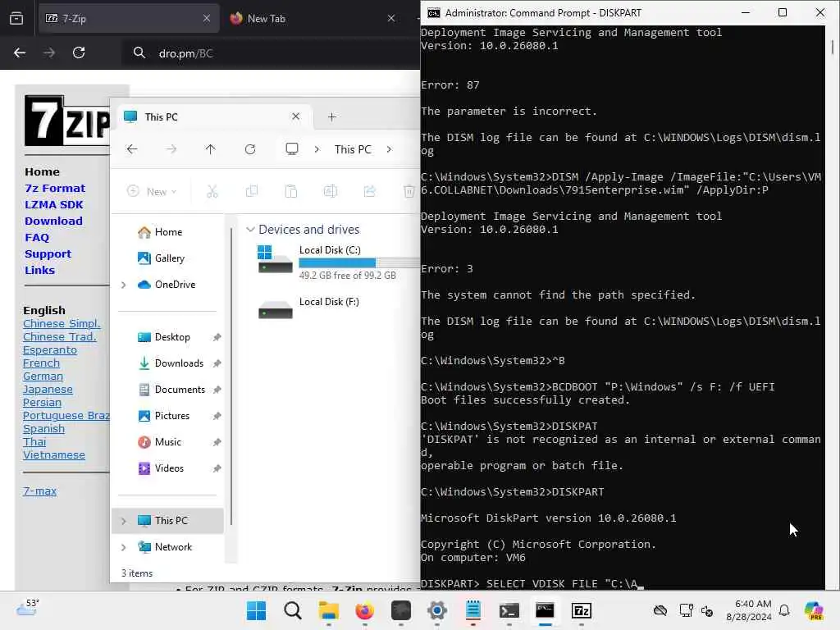Click the browser address bar showing dro.pm/BC
This screenshot has width=840, height=630.
[271, 53]
